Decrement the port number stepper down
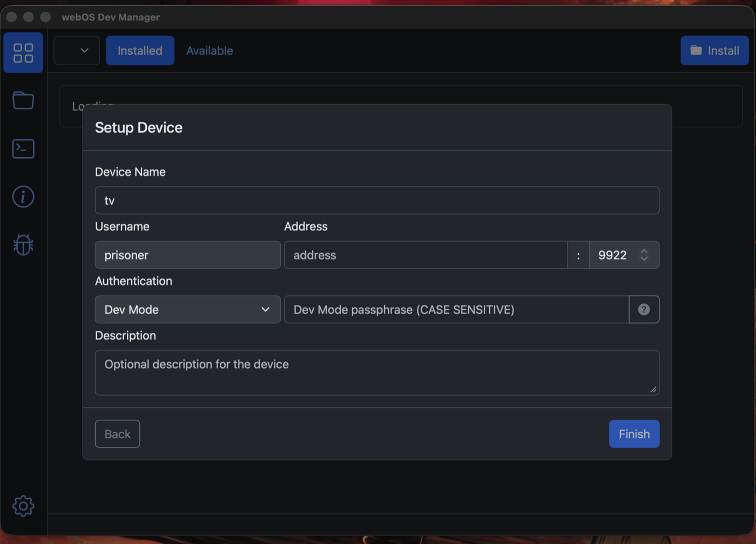 pyautogui.click(x=644, y=259)
